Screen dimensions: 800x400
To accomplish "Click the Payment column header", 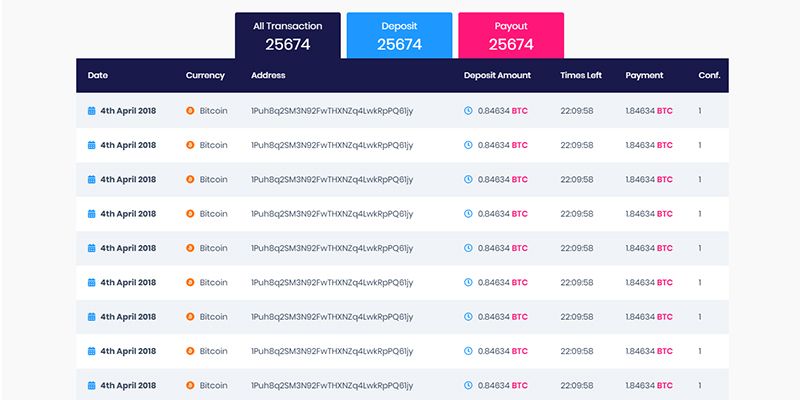I will [644, 76].
